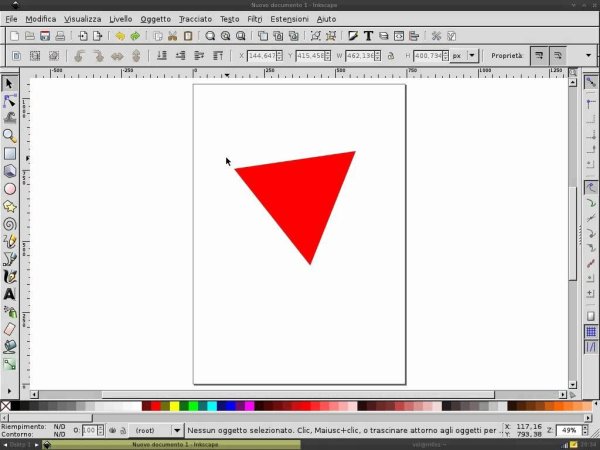
Task: Select the Selector arrow tool
Action: pos(9,83)
